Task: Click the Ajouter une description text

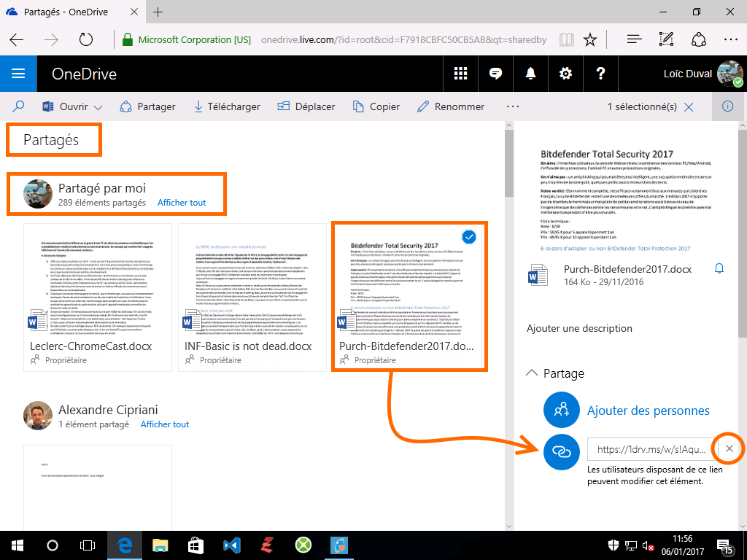Action: point(579,329)
